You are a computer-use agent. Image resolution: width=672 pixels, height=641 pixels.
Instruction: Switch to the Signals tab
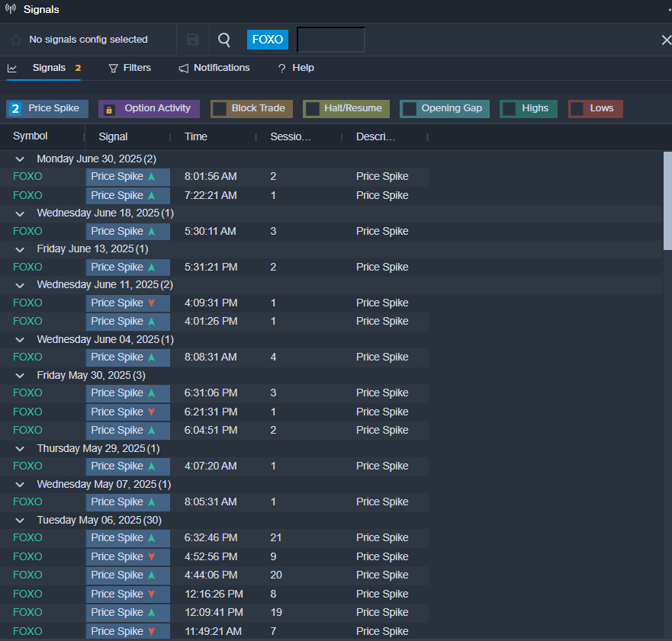point(49,68)
